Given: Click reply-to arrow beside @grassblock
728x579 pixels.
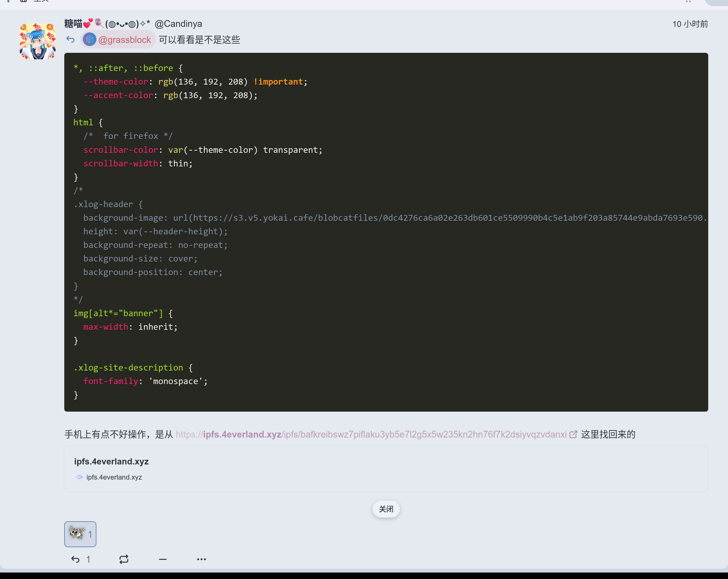Looking at the screenshot, I should point(70,40).
